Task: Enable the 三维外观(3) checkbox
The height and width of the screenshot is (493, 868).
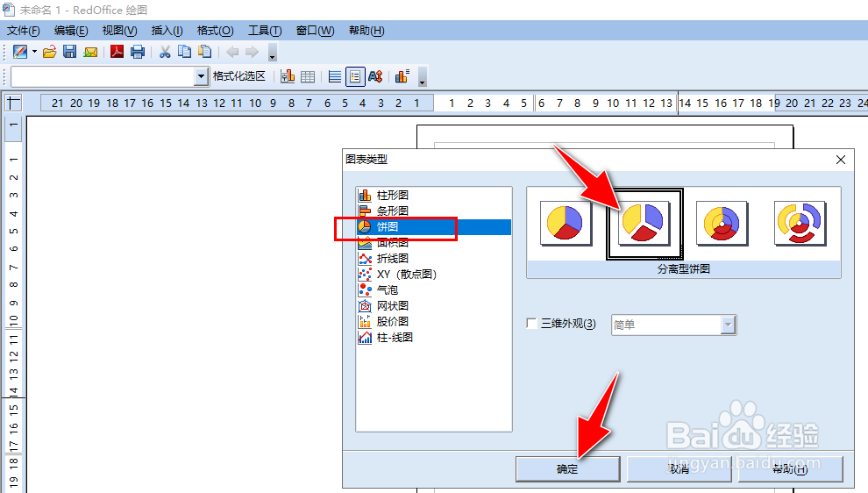Action: coord(531,324)
